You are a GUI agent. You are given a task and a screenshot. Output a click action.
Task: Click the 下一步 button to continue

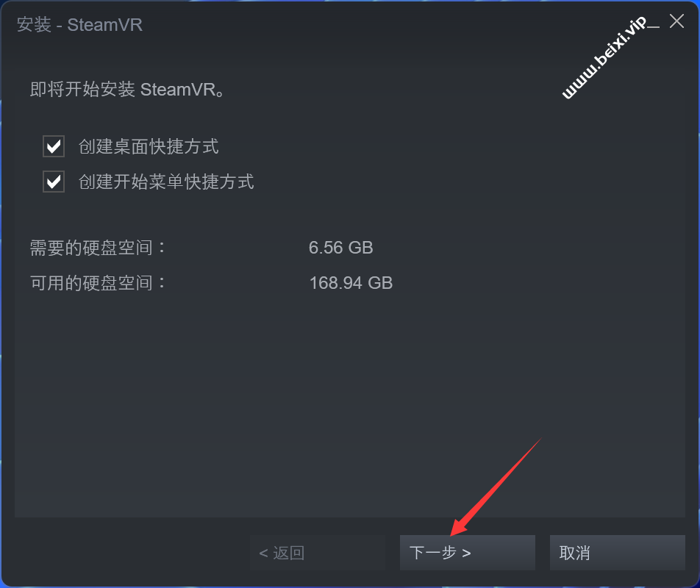[x=468, y=553]
